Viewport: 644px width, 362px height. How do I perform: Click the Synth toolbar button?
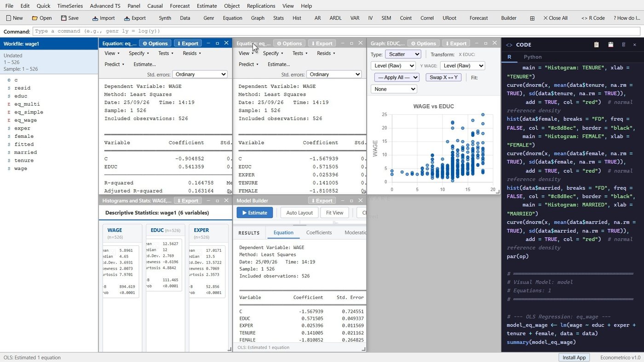[165, 18]
